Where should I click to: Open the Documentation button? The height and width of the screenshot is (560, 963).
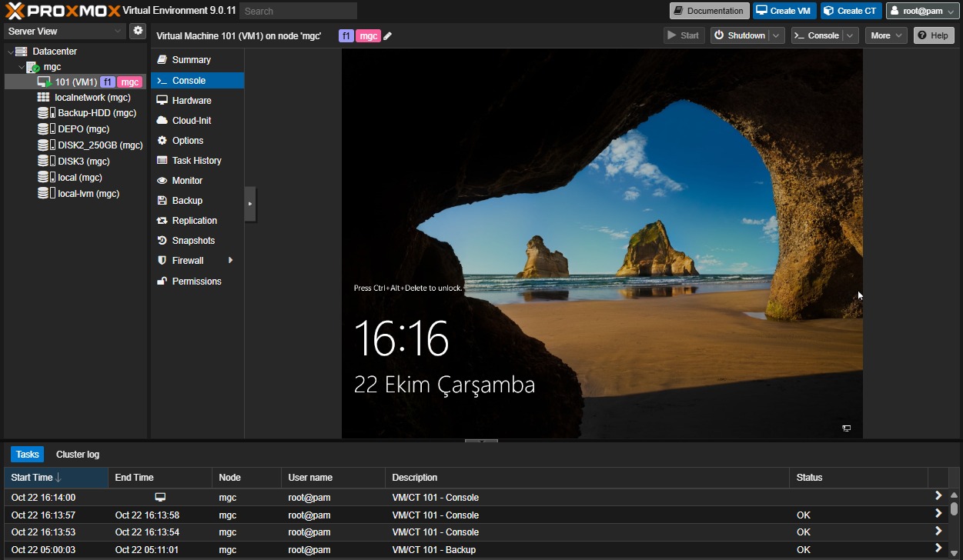(709, 11)
